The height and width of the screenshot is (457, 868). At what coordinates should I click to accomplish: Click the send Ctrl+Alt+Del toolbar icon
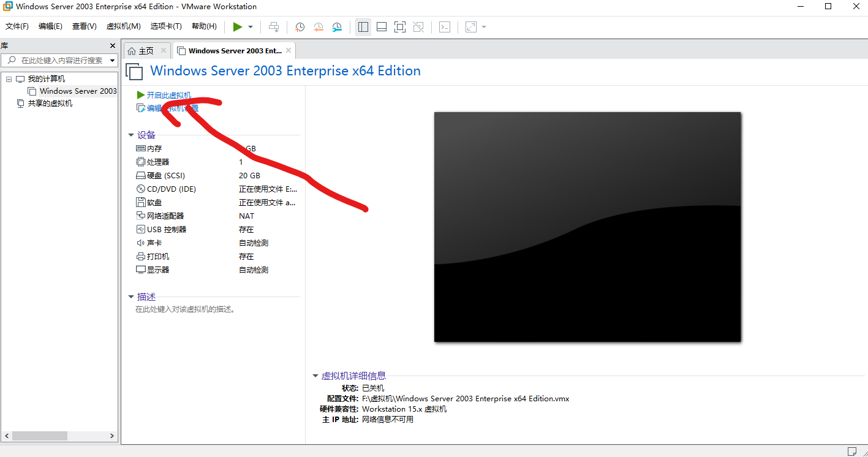[274, 27]
